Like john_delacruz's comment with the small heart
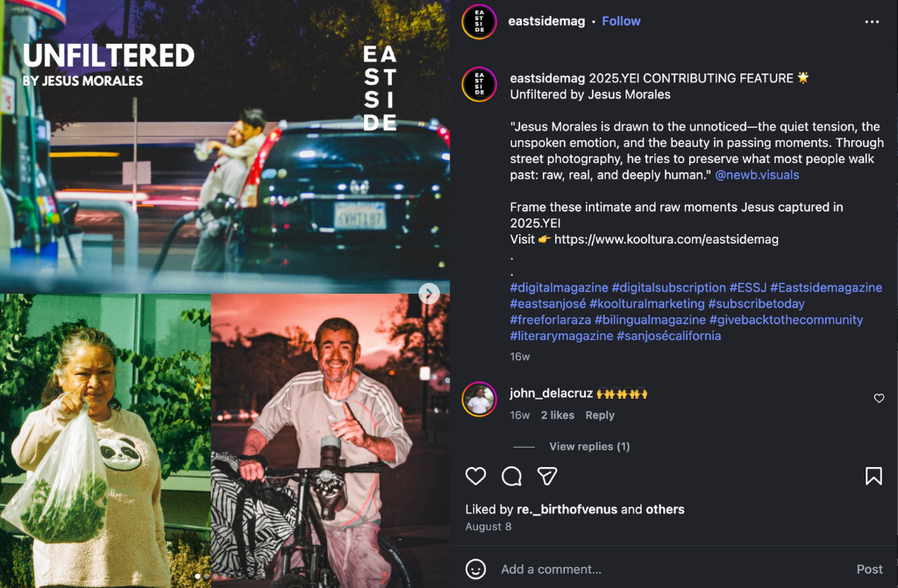 point(879,398)
